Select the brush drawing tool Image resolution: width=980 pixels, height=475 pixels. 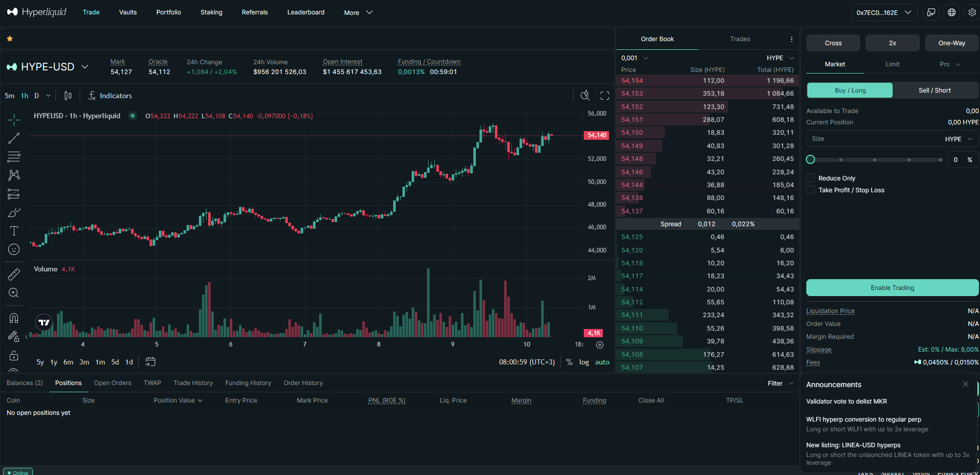(x=14, y=212)
